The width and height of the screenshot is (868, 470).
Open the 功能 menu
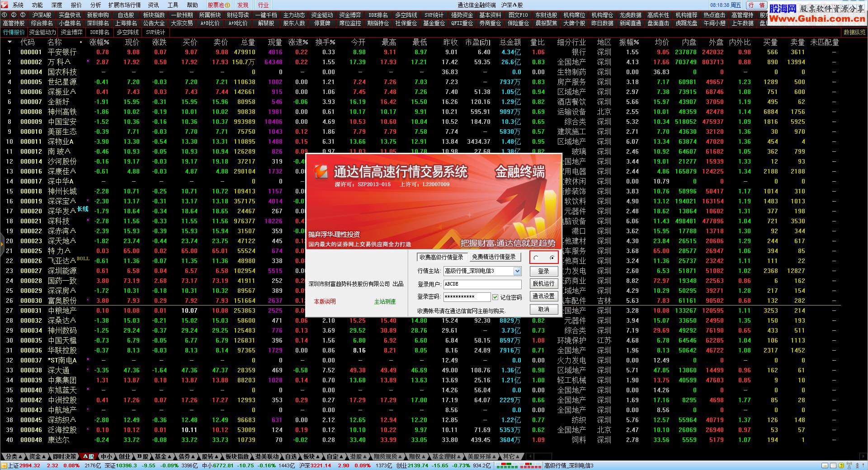[x=38, y=5]
